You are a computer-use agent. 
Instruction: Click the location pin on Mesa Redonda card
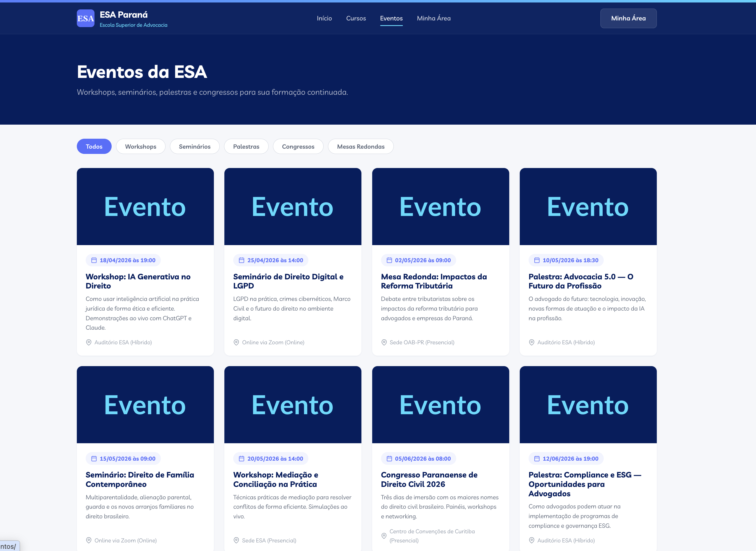pyautogui.click(x=384, y=342)
